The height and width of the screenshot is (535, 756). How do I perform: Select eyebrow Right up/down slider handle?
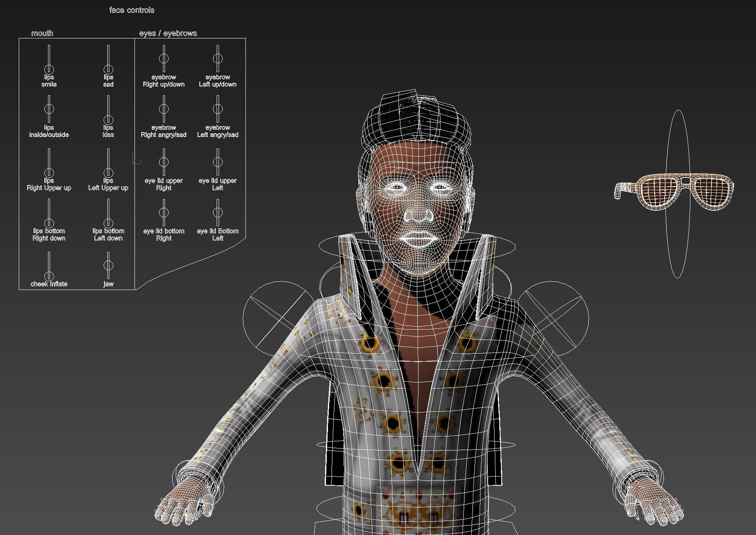coord(163,58)
